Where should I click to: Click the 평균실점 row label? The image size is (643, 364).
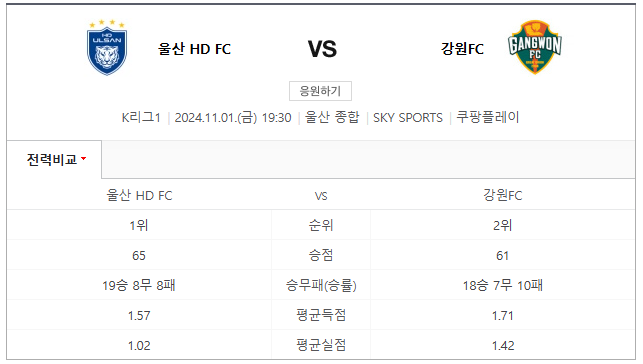coord(321,345)
